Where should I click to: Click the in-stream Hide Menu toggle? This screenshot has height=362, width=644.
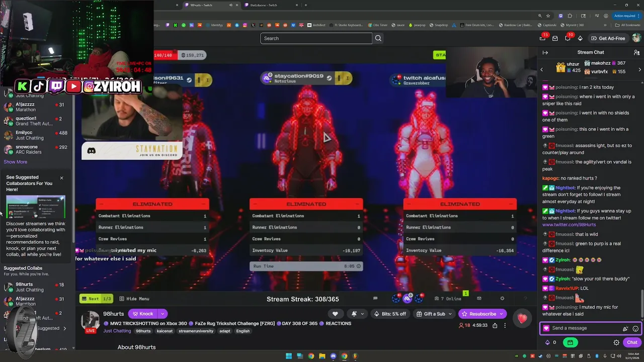click(x=134, y=299)
